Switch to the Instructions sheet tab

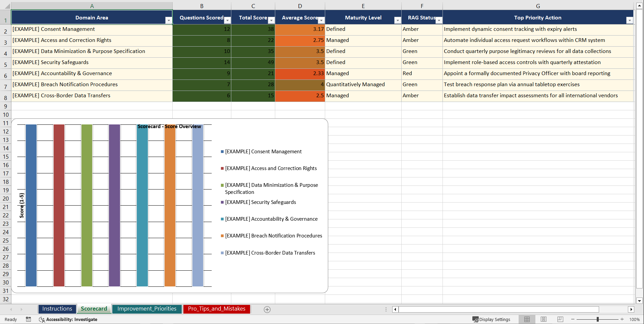(x=57, y=309)
